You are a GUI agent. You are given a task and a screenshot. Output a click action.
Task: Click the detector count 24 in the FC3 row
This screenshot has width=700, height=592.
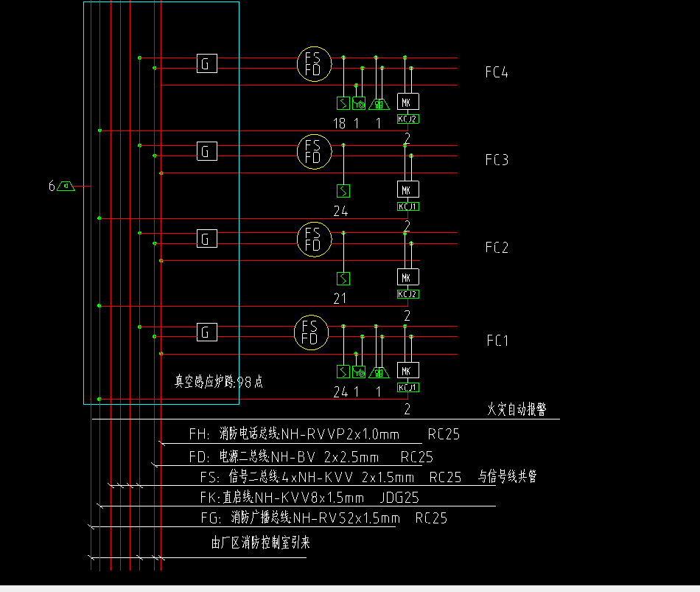coord(340,211)
